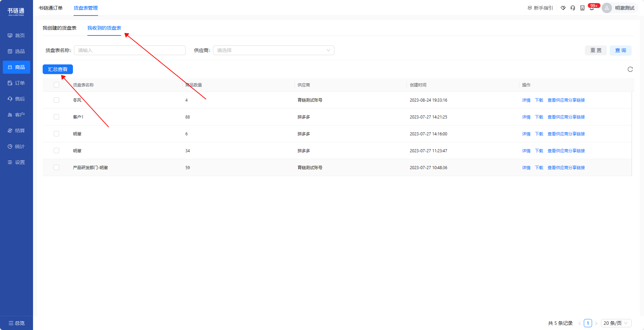Click 下载 for row 客户1
644x330 pixels.
[539, 117]
